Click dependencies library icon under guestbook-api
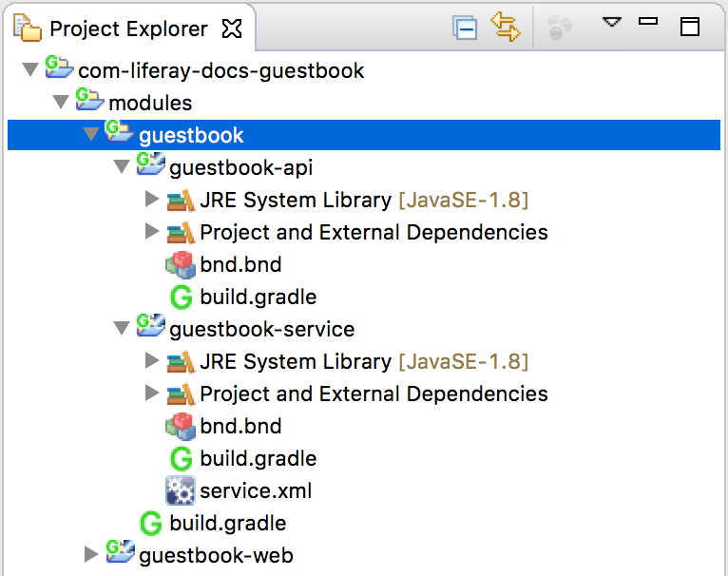 [181, 232]
